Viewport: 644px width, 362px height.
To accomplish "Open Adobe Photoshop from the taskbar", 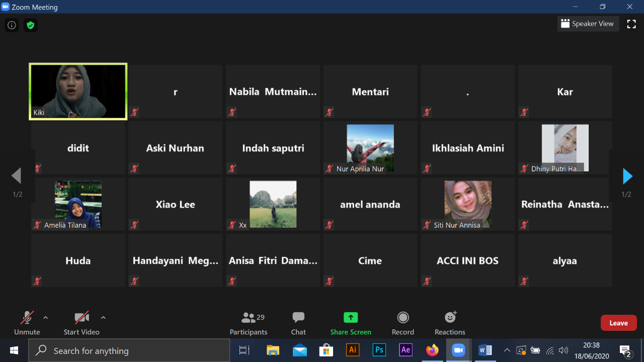I will tap(379, 350).
